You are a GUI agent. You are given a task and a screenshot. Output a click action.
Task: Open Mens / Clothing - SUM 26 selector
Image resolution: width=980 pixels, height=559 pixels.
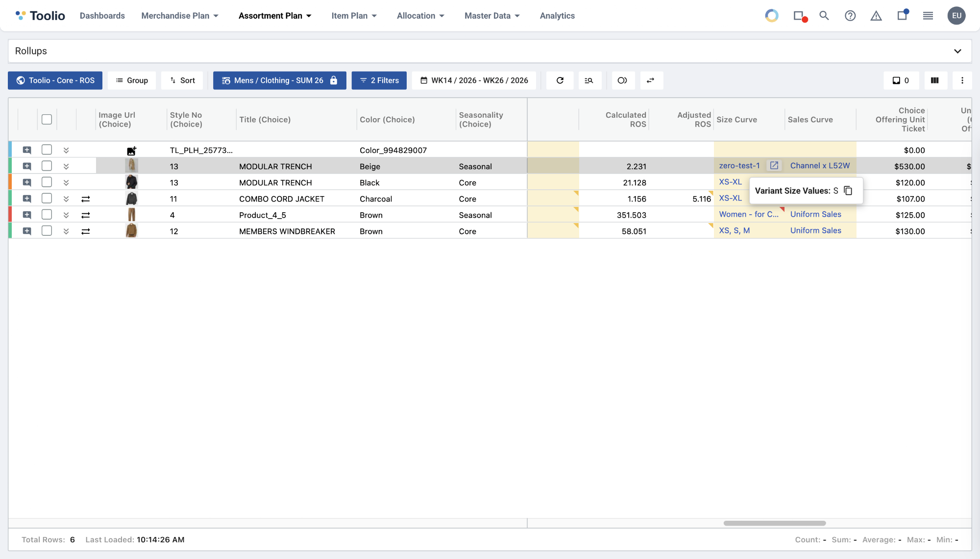[280, 80]
